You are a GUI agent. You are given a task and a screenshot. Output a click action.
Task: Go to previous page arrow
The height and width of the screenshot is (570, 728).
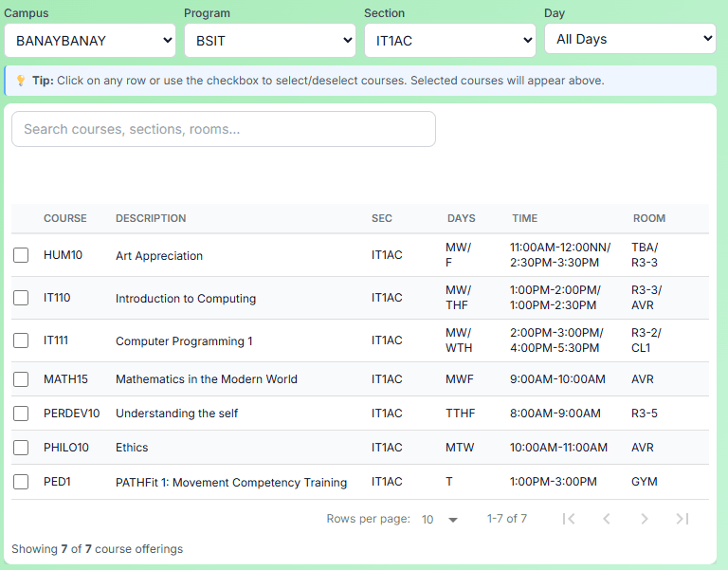pos(607,519)
